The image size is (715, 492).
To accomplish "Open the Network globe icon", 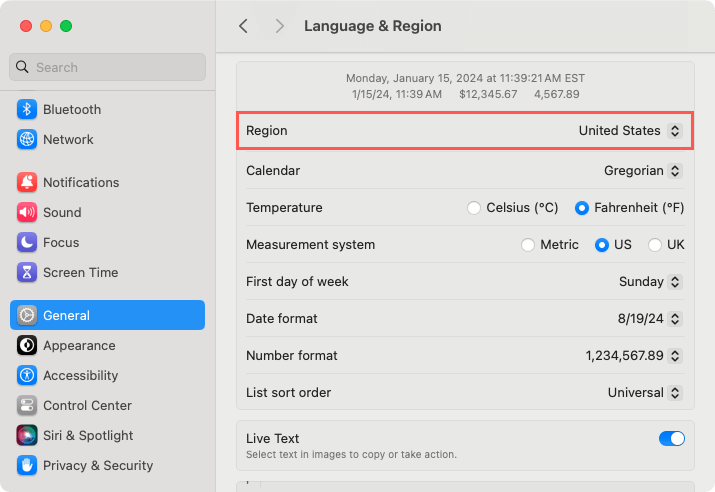I will coord(27,140).
